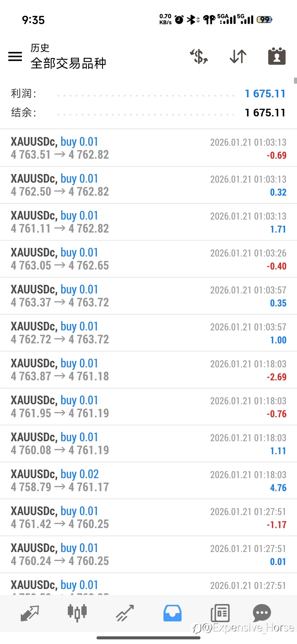Switch to the Quotes tab
The image size is (297, 644).
pos(30,613)
